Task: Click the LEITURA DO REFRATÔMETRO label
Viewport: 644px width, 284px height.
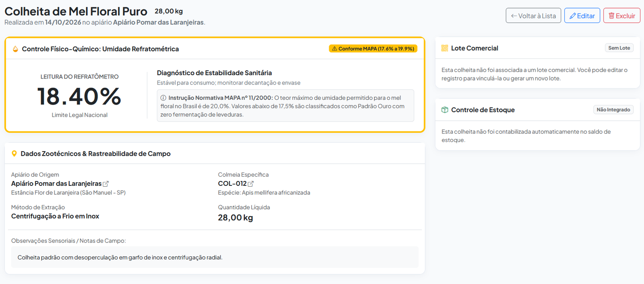Action: coord(80,77)
